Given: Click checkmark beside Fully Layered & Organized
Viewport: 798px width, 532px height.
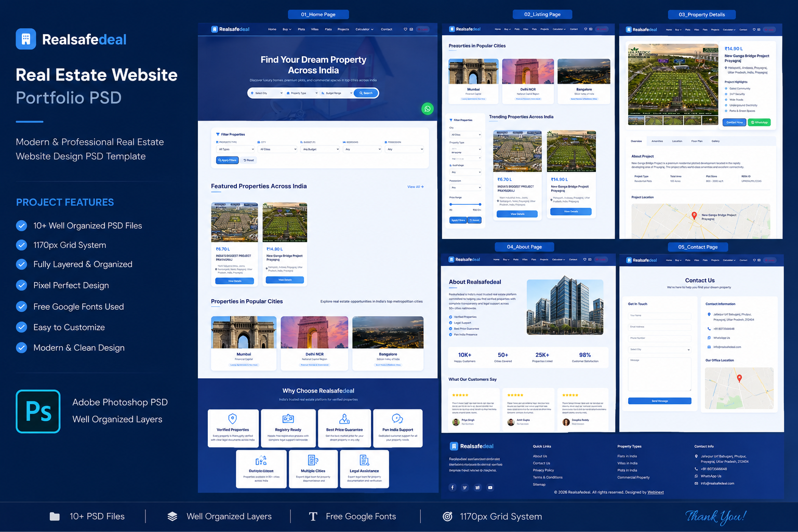Looking at the screenshot, I should [x=21, y=264].
